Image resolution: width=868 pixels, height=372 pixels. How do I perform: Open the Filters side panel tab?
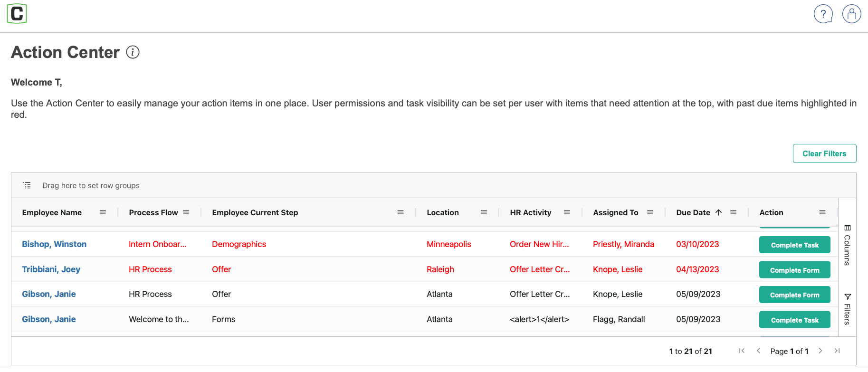point(847,309)
